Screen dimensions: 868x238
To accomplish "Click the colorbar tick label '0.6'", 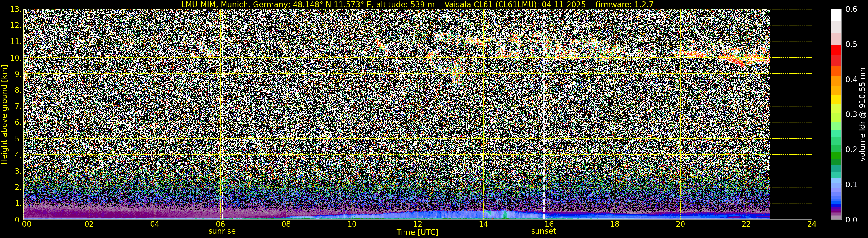I will (x=852, y=10).
